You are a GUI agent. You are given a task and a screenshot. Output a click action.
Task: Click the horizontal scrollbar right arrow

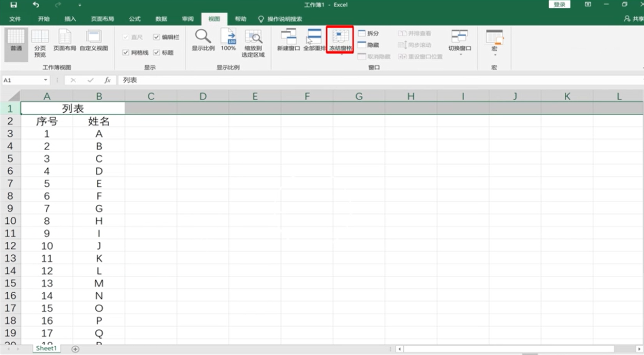point(639,349)
